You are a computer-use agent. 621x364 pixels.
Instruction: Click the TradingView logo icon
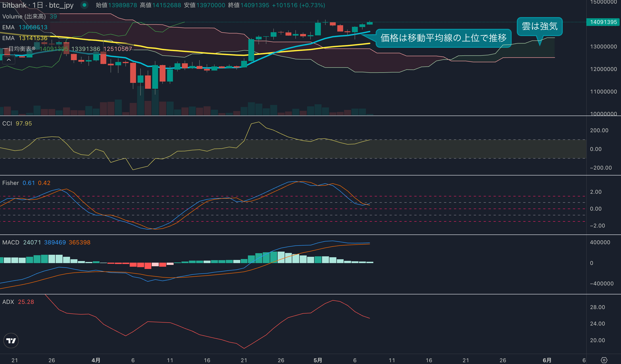[x=11, y=341]
